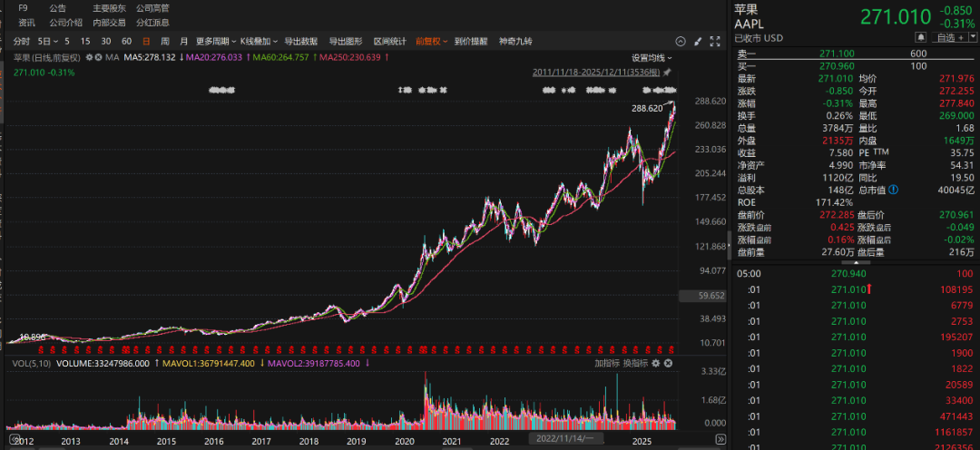Click the price alert bell icon
The height and width of the screenshot is (450, 980).
920,36
